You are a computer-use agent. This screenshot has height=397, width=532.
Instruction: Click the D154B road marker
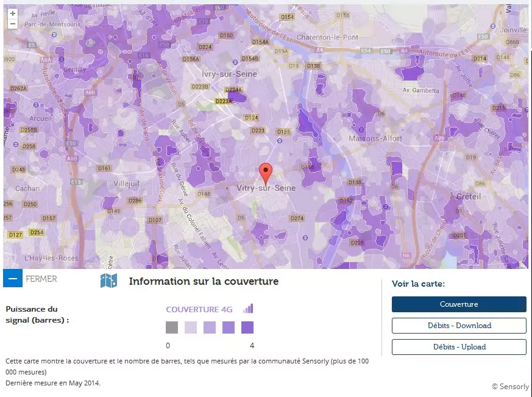[x=250, y=59]
